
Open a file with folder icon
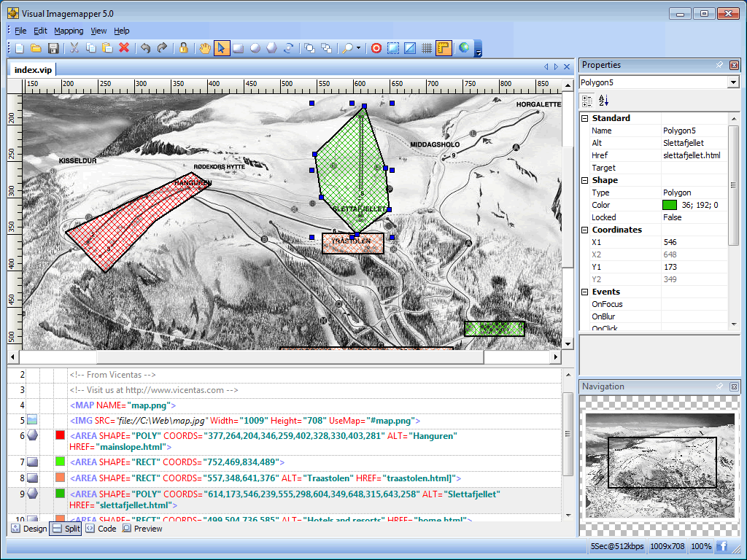tap(36, 48)
